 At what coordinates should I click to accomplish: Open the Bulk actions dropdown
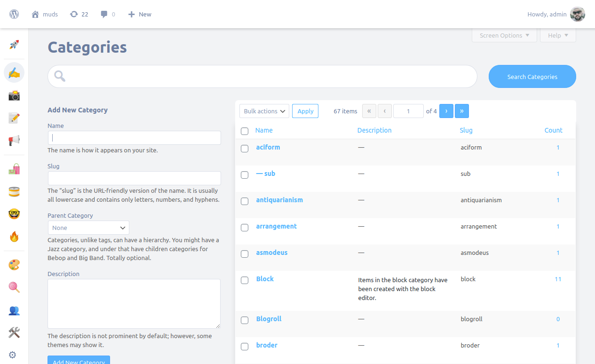tap(264, 111)
